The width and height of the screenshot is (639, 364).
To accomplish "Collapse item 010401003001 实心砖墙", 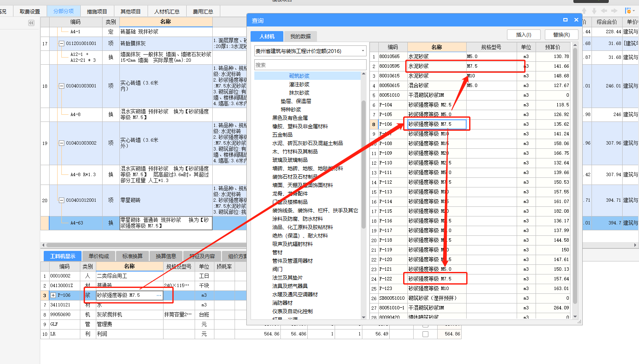I will coord(62,86).
